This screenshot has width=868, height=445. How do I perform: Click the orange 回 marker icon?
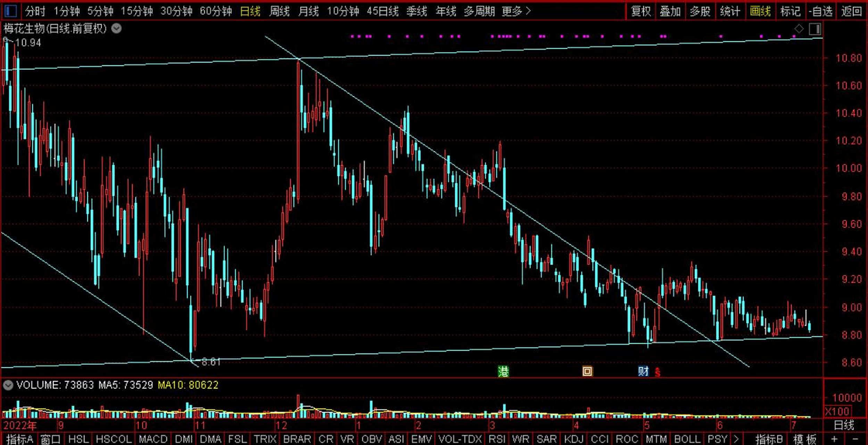[587, 371]
